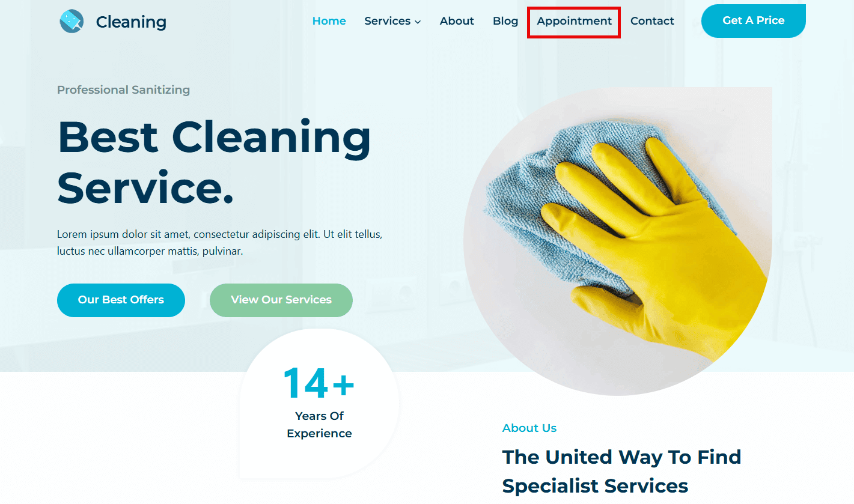Click the 14+ Years Of Experience badge
Screen dimensions: 854x504
[319, 404]
